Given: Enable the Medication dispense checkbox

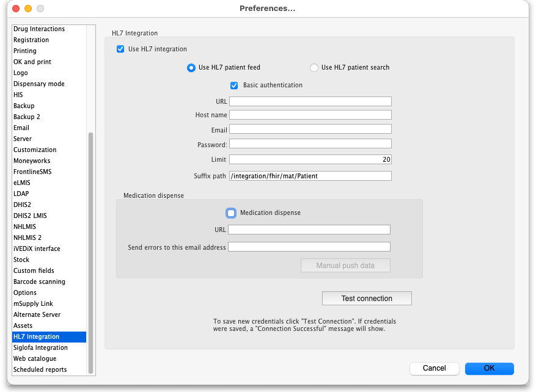Looking at the screenshot, I should coord(231,213).
